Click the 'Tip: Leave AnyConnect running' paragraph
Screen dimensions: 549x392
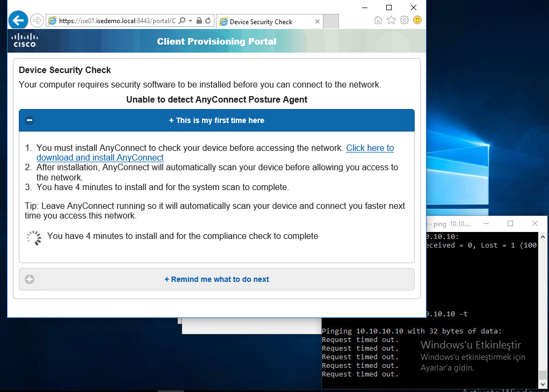pyautogui.click(x=215, y=210)
